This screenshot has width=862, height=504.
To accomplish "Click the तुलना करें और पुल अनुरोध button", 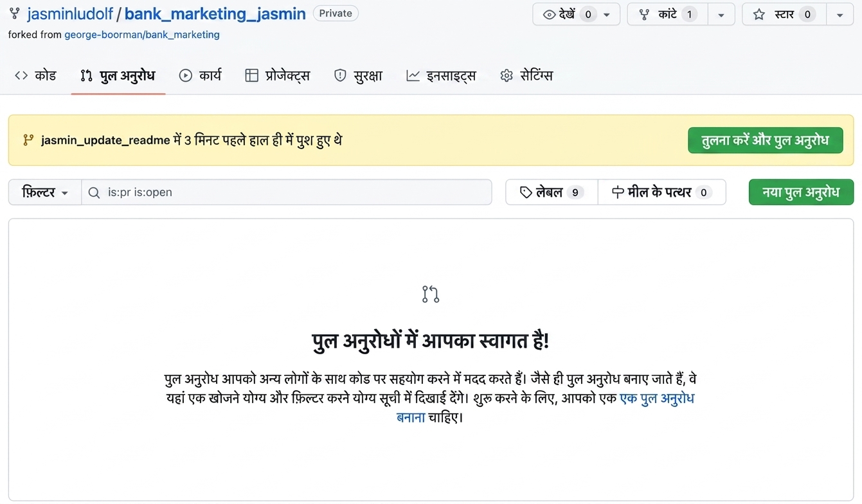I will (765, 140).
